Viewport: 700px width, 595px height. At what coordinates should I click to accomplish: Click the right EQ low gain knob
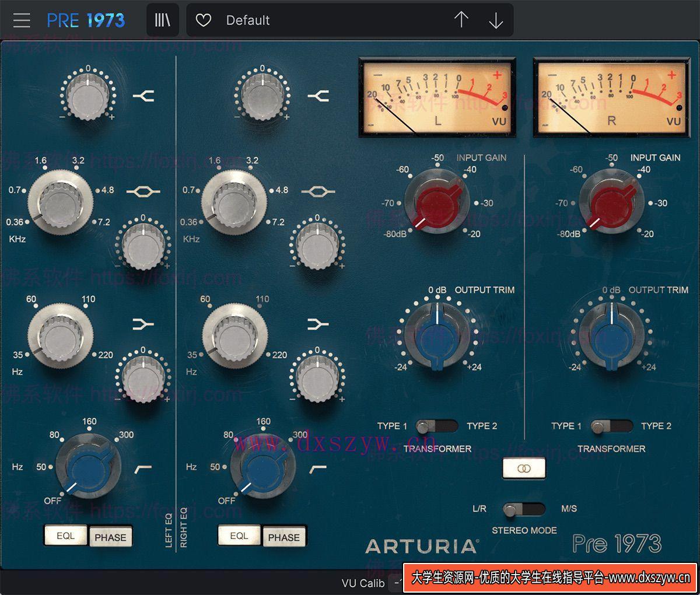[317, 378]
